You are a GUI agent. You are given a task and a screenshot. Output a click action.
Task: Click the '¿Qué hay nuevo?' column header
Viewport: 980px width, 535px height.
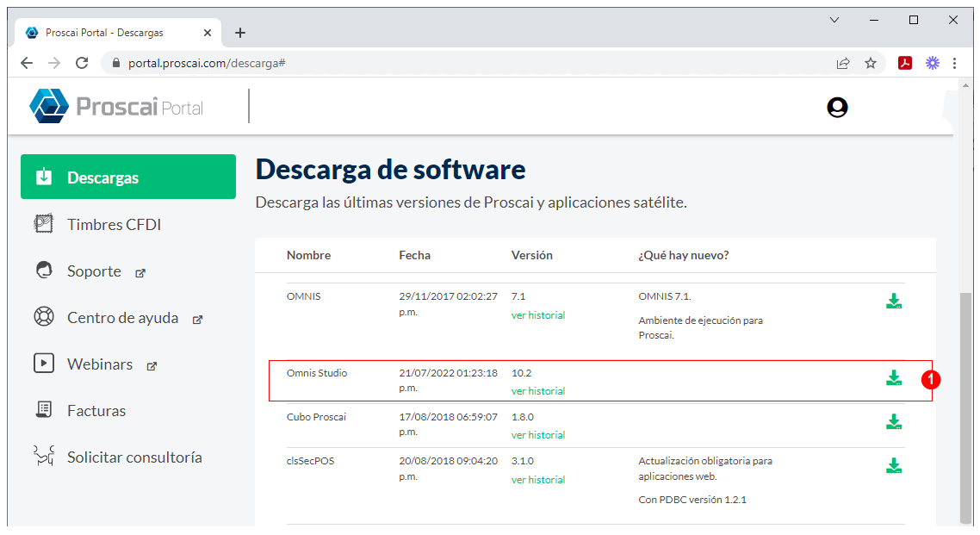[x=683, y=255]
